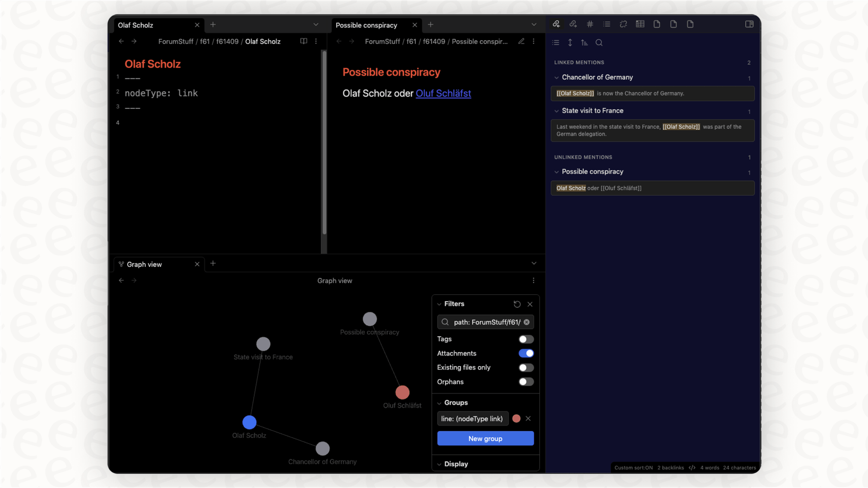Viewport: 868px width, 488px height.
Task: Collapse the Groups section in graph filters
Action: (x=439, y=403)
